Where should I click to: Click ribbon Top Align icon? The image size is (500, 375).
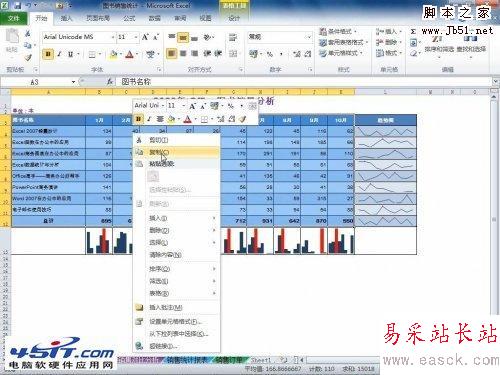click(x=171, y=37)
